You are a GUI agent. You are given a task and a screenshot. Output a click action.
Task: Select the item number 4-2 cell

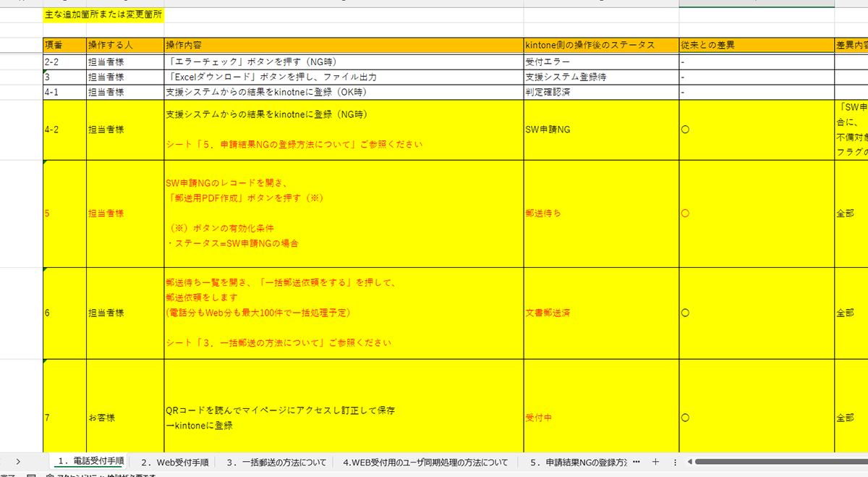64,130
